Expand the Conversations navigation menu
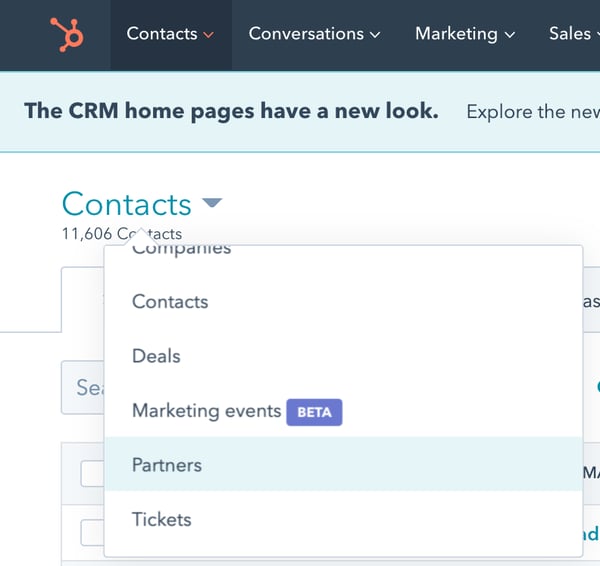 (315, 34)
